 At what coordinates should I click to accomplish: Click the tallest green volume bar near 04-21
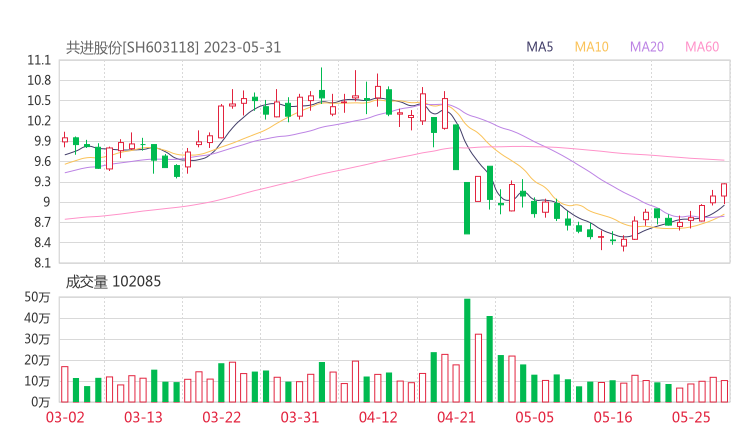point(467,350)
